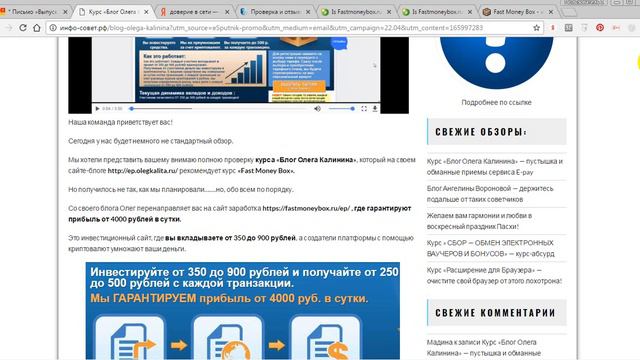640x360 pixels.
Task: Bookmark this page with the star icon
Action: click(x=536, y=28)
